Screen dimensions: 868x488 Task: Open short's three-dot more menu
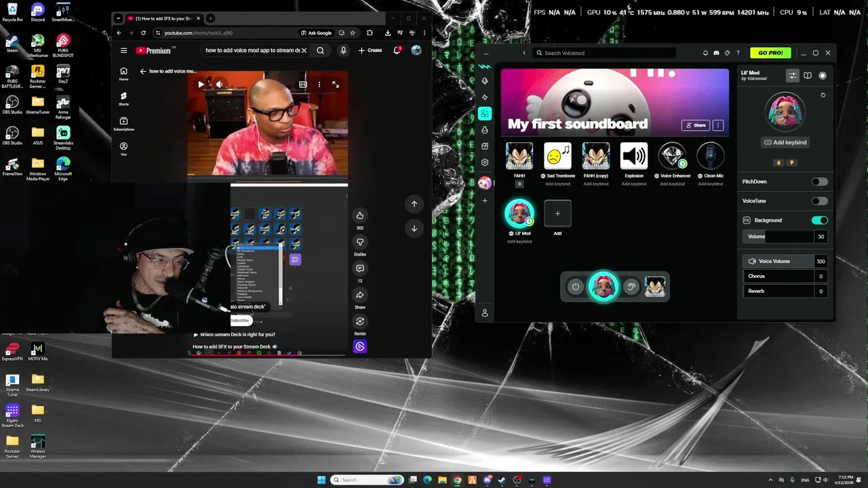click(319, 85)
